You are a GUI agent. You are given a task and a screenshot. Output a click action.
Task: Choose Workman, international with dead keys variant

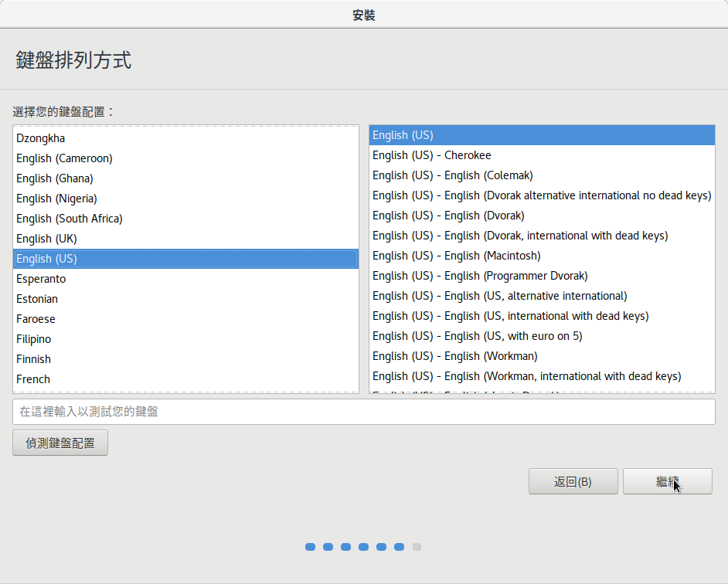526,376
